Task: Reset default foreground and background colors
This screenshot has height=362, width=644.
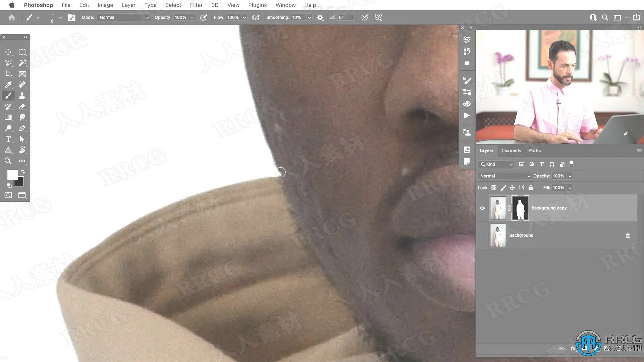Action: 9,185
